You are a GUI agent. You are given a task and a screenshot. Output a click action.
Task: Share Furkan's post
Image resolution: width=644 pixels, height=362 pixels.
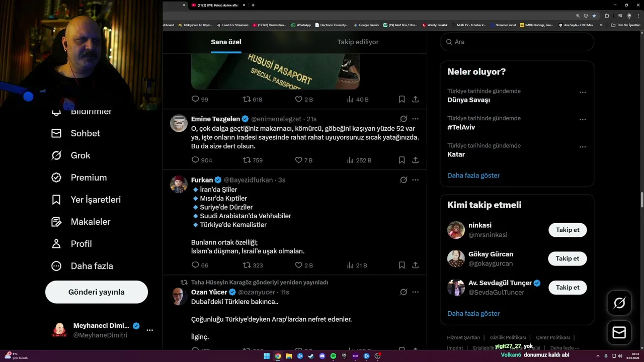(416, 265)
